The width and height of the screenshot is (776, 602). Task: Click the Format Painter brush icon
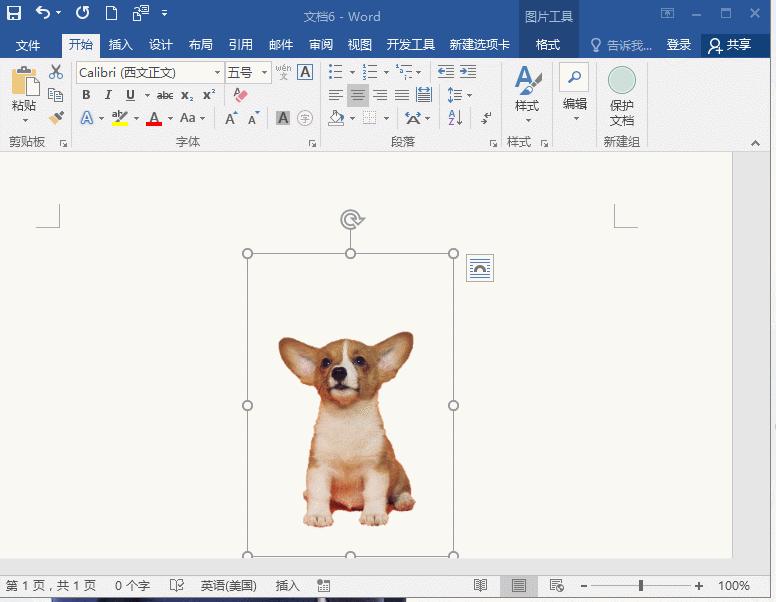coord(56,118)
